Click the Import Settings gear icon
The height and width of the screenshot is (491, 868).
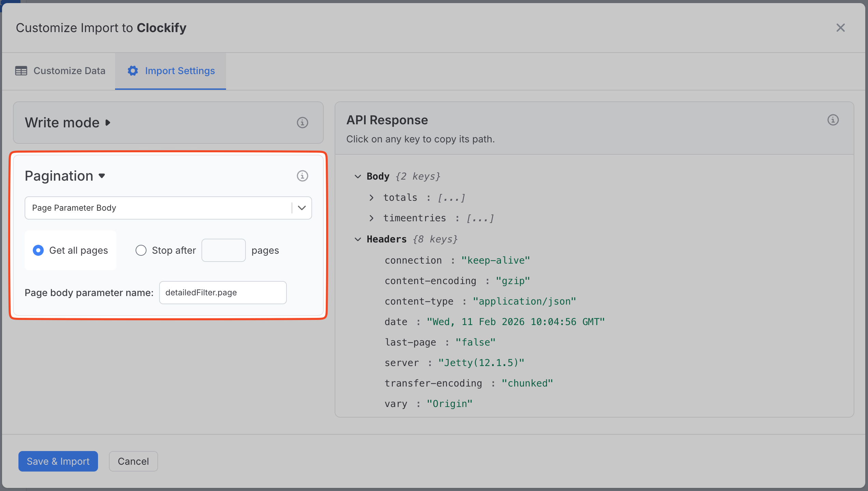click(133, 71)
